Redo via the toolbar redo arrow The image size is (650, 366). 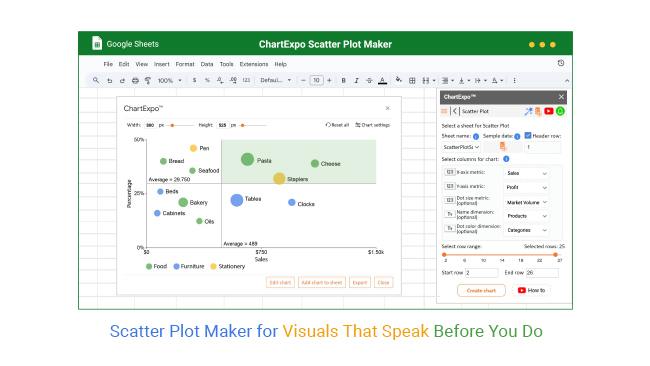[x=122, y=80]
